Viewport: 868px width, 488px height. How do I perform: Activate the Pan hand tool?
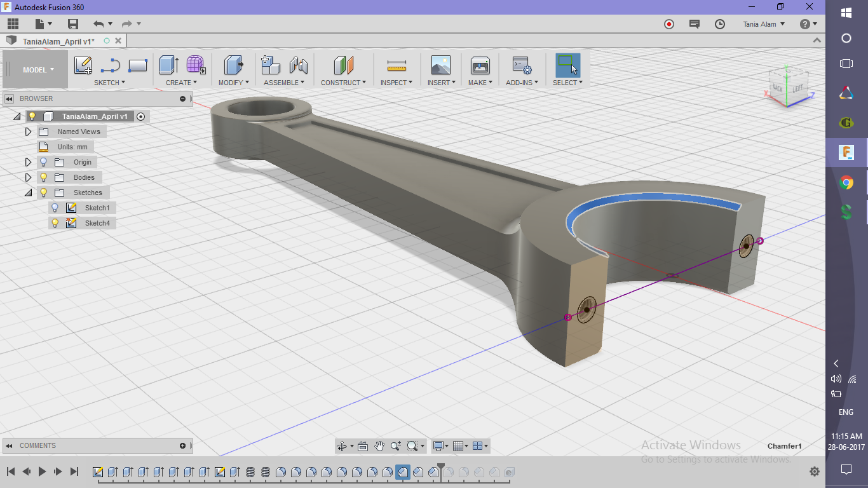coord(379,446)
